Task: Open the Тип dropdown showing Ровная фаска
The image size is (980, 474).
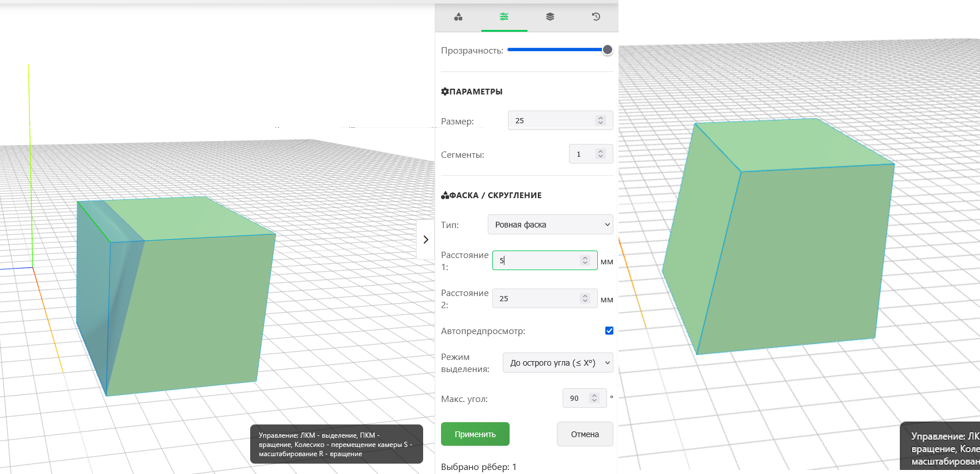Action: click(x=550, y=225)
